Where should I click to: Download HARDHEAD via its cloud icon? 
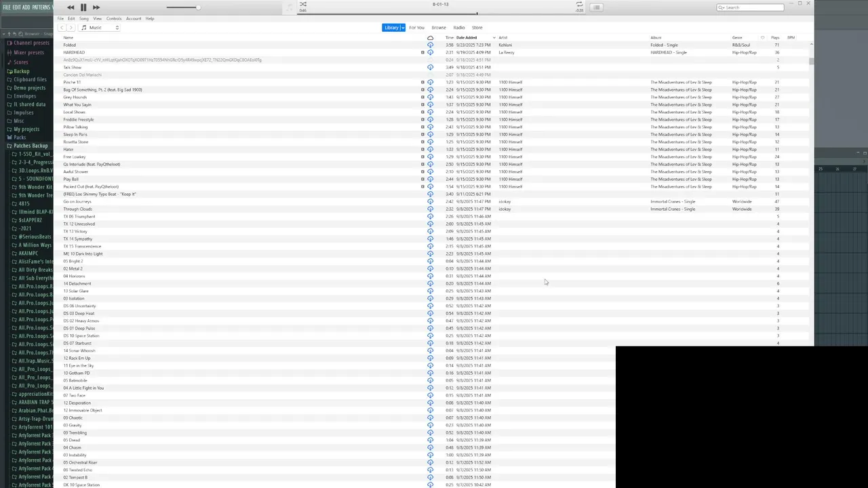point(430,52)
